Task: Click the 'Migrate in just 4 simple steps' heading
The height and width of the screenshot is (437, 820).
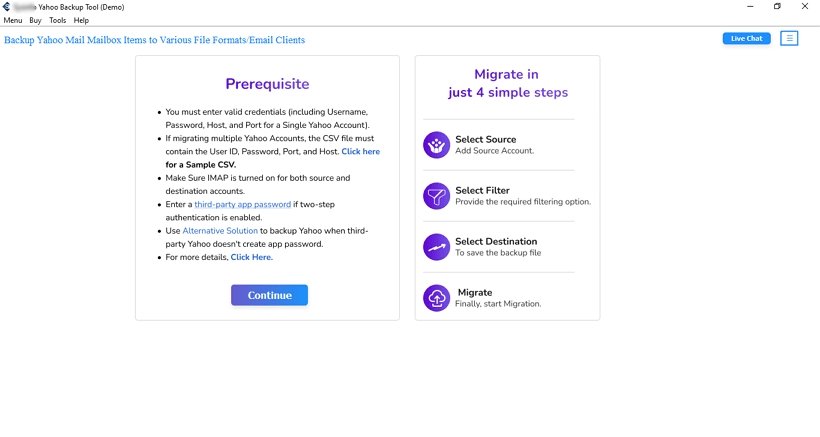Action: coord(507,84)
